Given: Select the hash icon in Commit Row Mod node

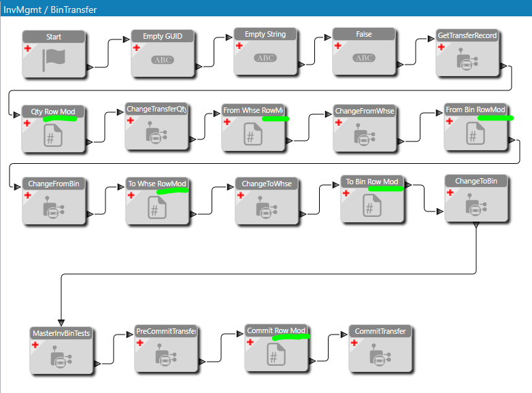Looking at the screenshot, I should click(276, 354).
